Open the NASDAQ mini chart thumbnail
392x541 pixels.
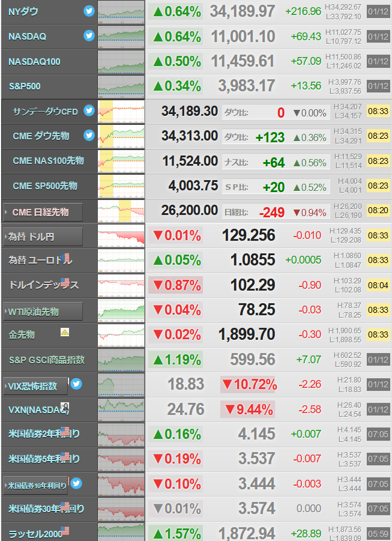pos(121,37)
